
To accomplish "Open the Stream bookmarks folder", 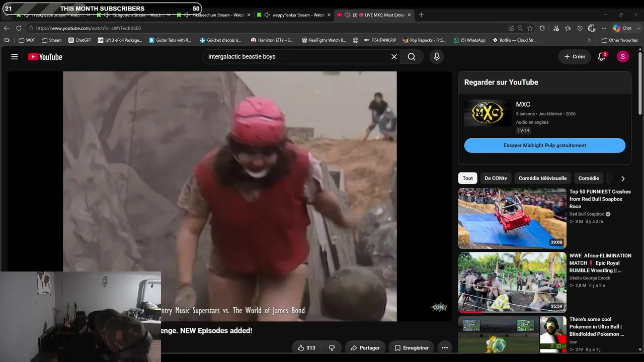I will click(x=51, y=40).
